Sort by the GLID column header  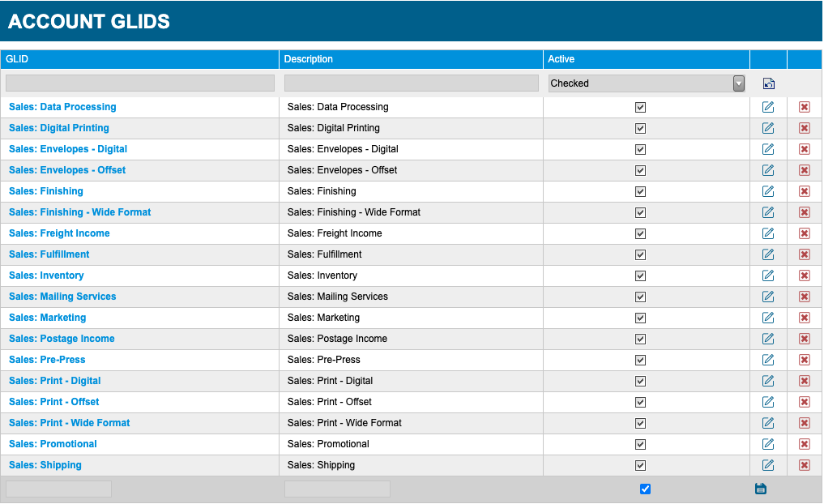[x=17, y=59]
